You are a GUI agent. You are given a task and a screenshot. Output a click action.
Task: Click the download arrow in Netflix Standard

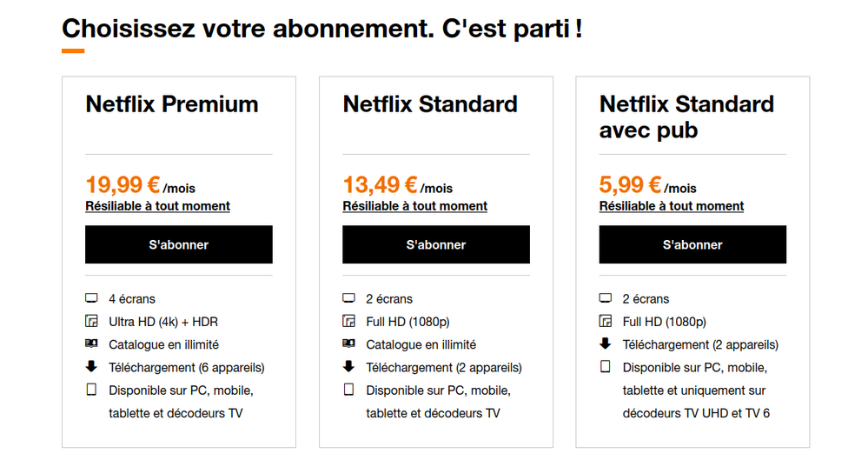pyautogui.click(x=348, y=367)
